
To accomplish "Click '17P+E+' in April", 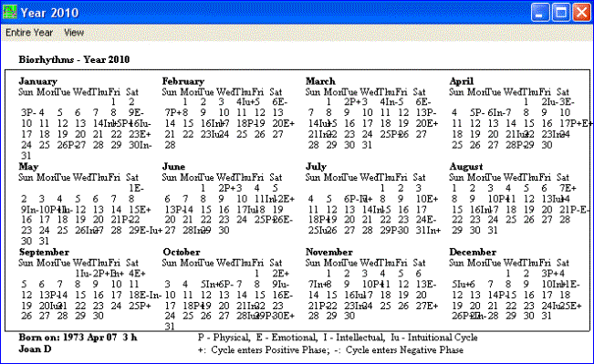I will click(576, 123).
